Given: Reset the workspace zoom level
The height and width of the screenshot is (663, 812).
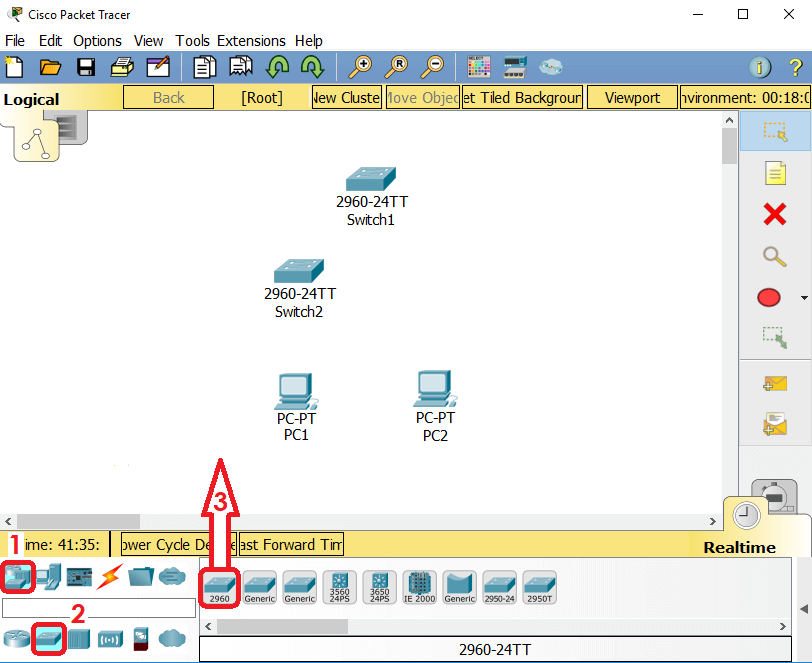Looking at the screenshot, I should click(396, 67).
